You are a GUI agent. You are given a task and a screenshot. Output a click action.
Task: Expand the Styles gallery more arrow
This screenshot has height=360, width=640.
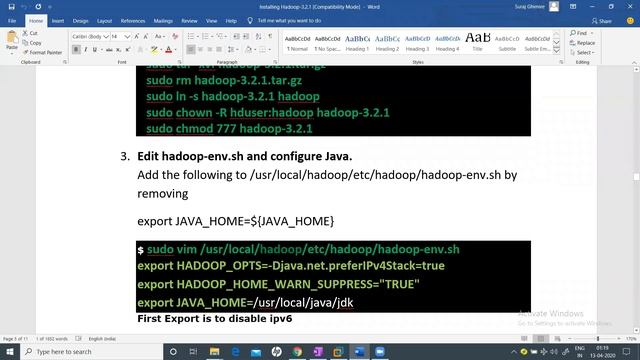(x=556, y=51)
